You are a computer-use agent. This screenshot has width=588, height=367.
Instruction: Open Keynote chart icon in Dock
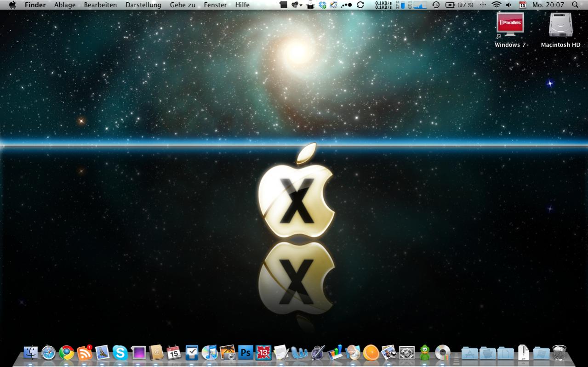[335, 352]
